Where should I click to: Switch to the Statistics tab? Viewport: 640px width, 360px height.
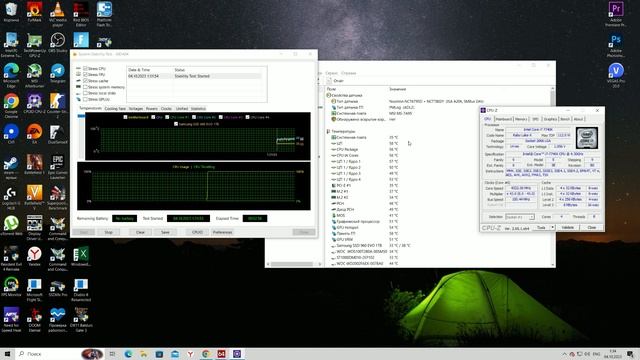click(x=198, y=109)
